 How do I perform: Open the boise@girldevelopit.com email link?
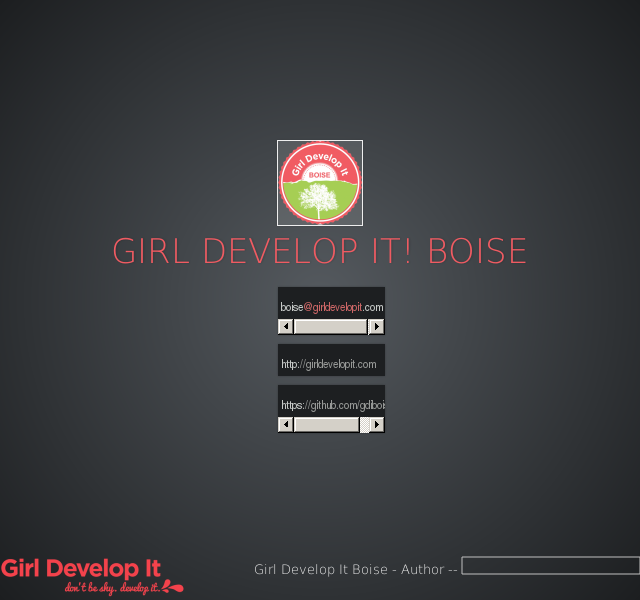pyautogui.click(x=331, y=307)
